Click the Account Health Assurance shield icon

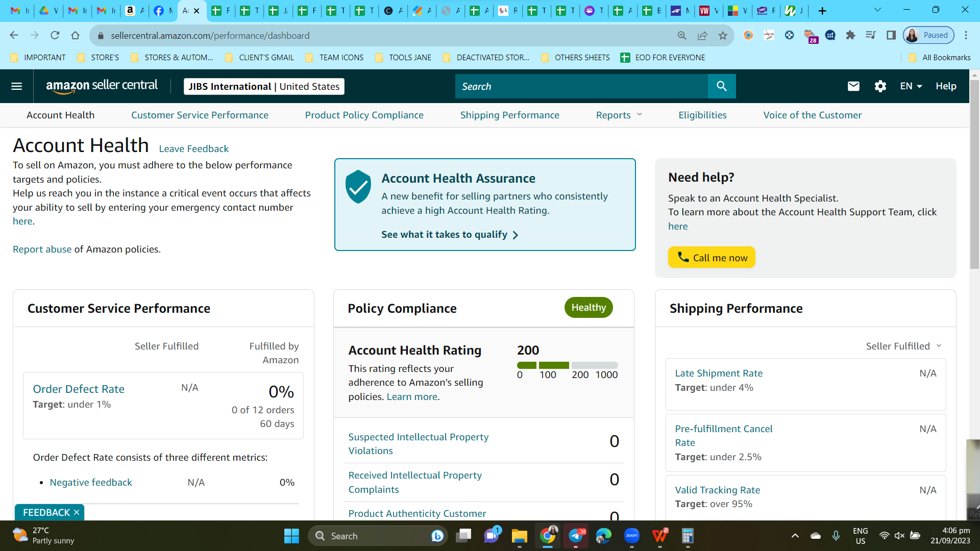click(358, 187)
